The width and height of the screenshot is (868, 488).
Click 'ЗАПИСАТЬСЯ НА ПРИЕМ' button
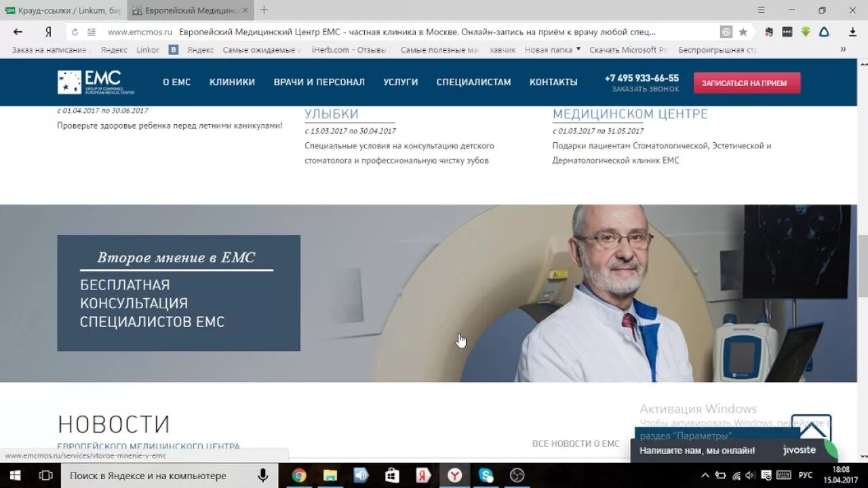click(x=747, y=83)
